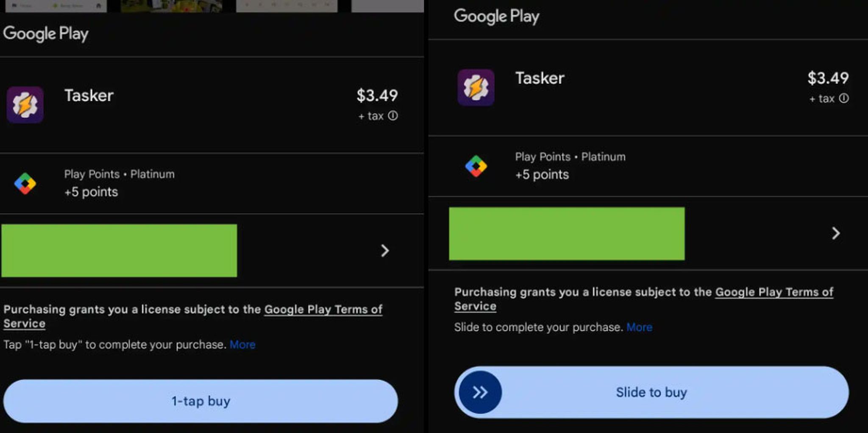The height and width of the screenshot is (433, 868).
Task: Click the Google Play wordmark top left
Action: click(x=47, y=34)
